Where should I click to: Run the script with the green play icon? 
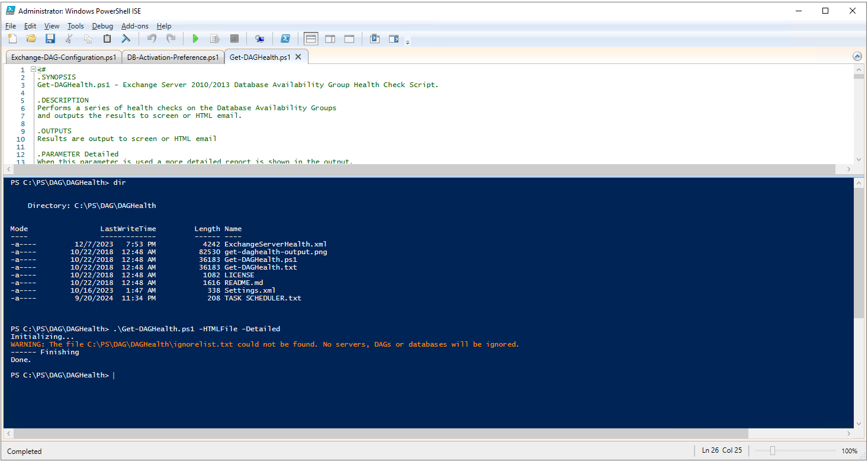pyautogui.click(x=196, y=39)
